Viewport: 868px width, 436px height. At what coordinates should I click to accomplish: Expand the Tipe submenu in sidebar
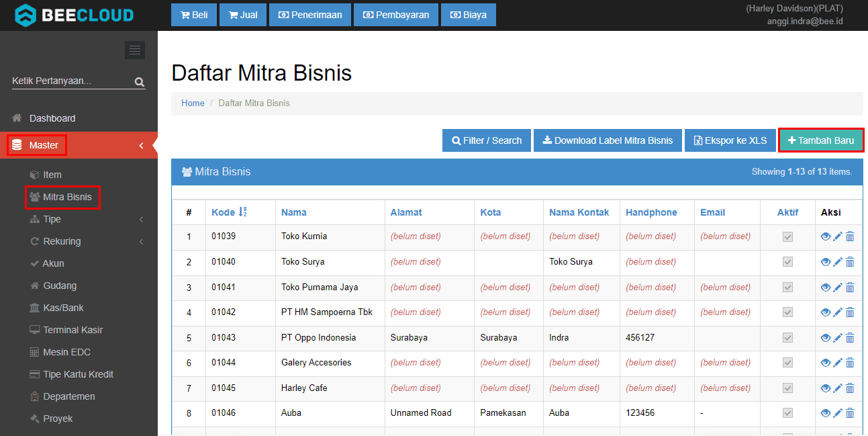(52, 219)
